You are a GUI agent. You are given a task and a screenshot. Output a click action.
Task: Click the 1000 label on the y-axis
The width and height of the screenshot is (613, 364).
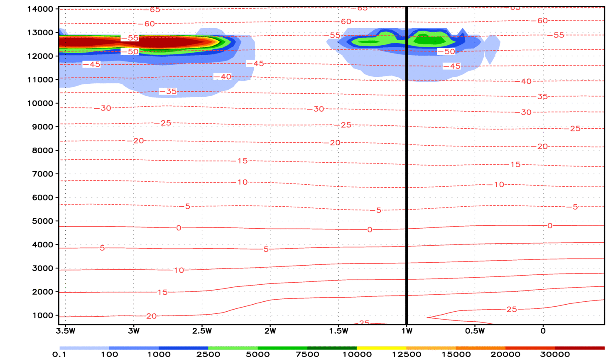42,315
